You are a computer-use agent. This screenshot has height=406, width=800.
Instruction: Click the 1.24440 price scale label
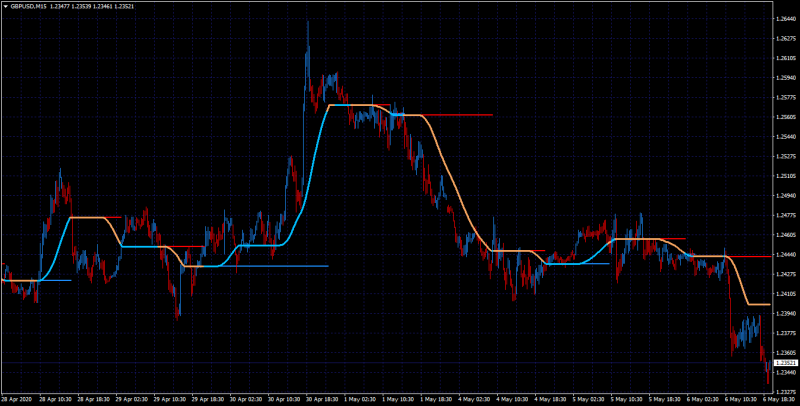click(786, 255)
